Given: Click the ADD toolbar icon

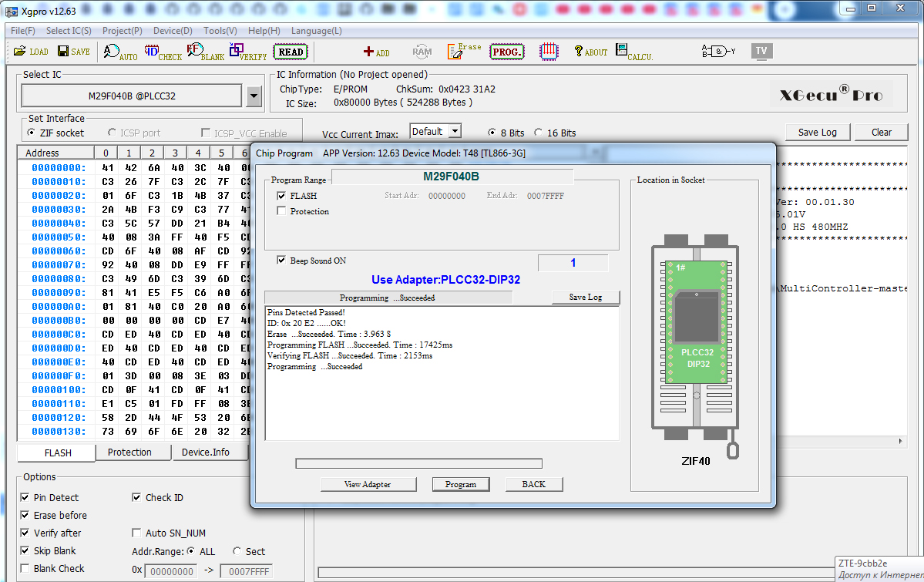Looking at the screenshot, I should tap(377, 52).
